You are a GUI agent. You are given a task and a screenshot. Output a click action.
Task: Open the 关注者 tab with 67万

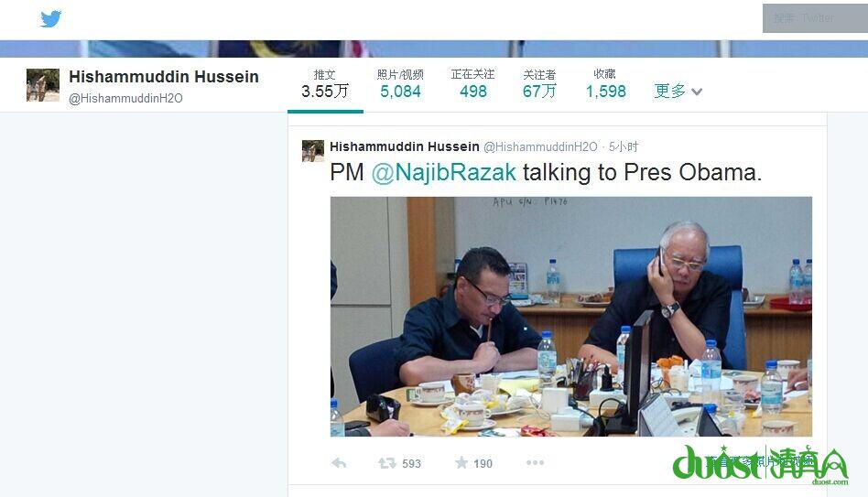(539, 84)
